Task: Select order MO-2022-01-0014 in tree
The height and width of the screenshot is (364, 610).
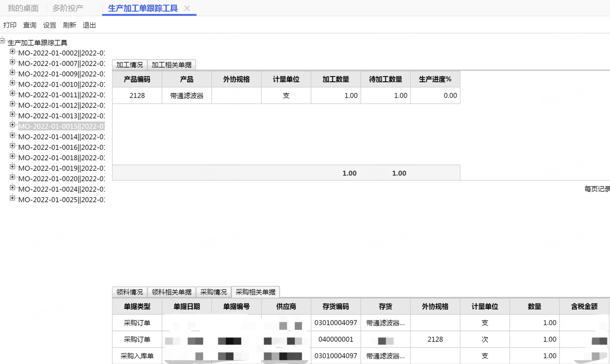Action: (61, 137)
